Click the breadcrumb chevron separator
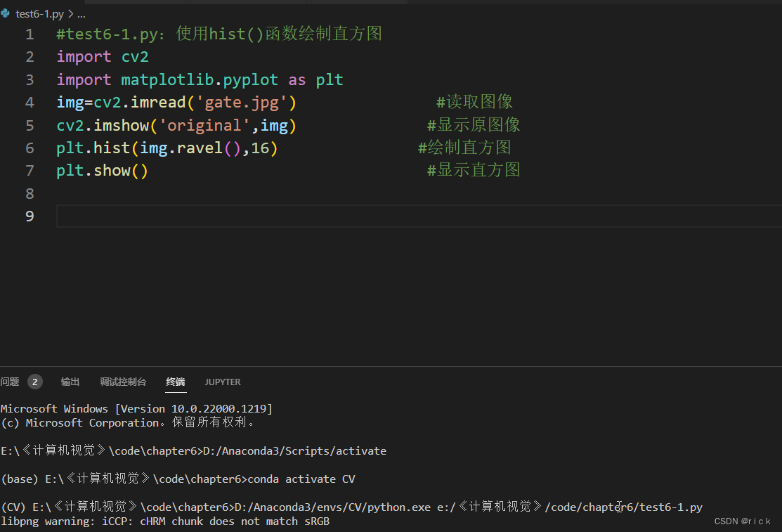 [70, 14]
